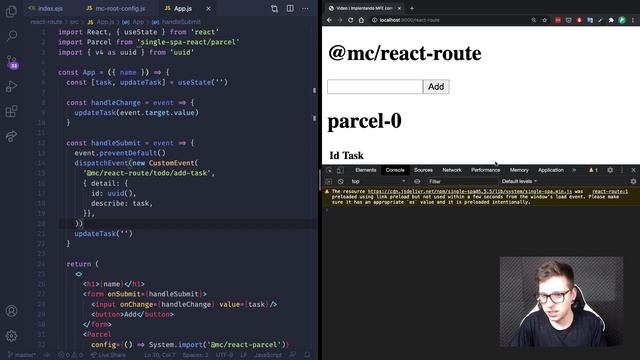Screen dimensions: 640x360
Task: Click the DevTools warning count badge
Action: [593, 170]
